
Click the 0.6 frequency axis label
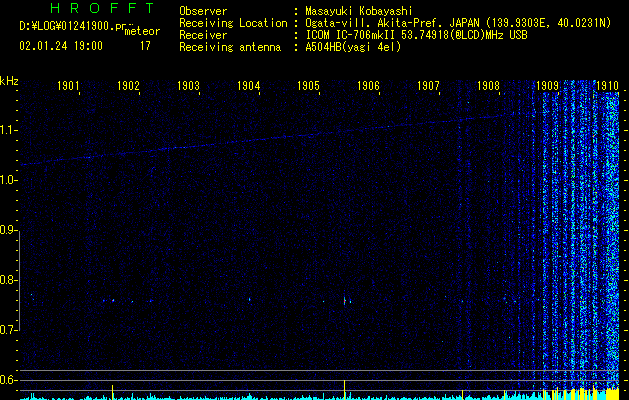pos(8,380)
